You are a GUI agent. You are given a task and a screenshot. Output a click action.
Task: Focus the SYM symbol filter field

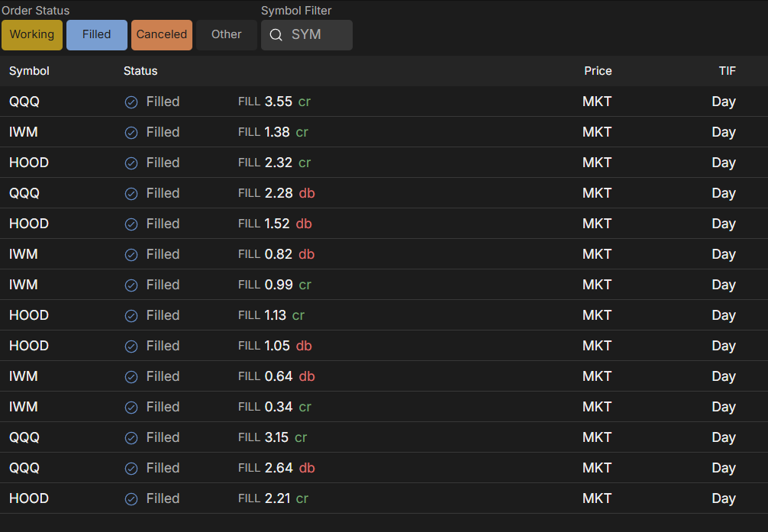[307, 35]
